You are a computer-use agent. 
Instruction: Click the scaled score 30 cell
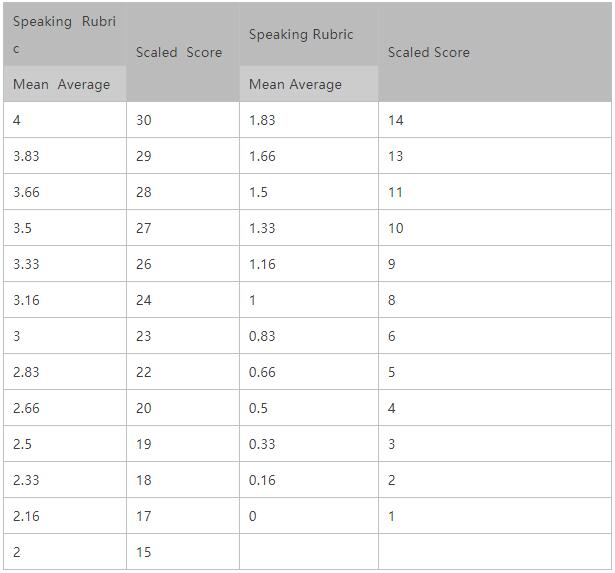(x=183, y=120)
